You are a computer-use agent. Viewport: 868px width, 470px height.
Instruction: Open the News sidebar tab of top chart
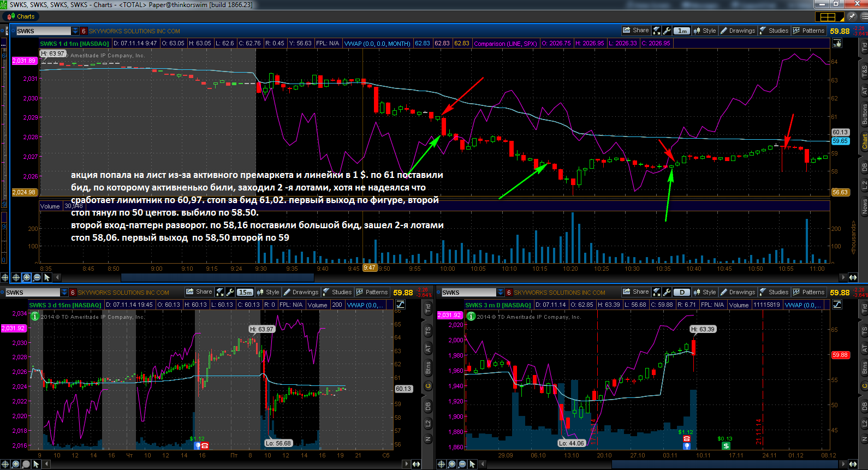864,206
